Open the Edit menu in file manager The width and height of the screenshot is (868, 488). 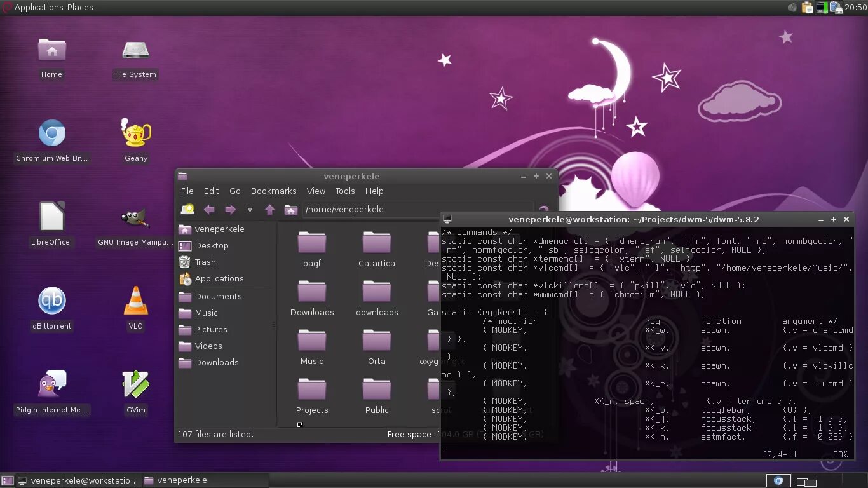coord(211,191)
